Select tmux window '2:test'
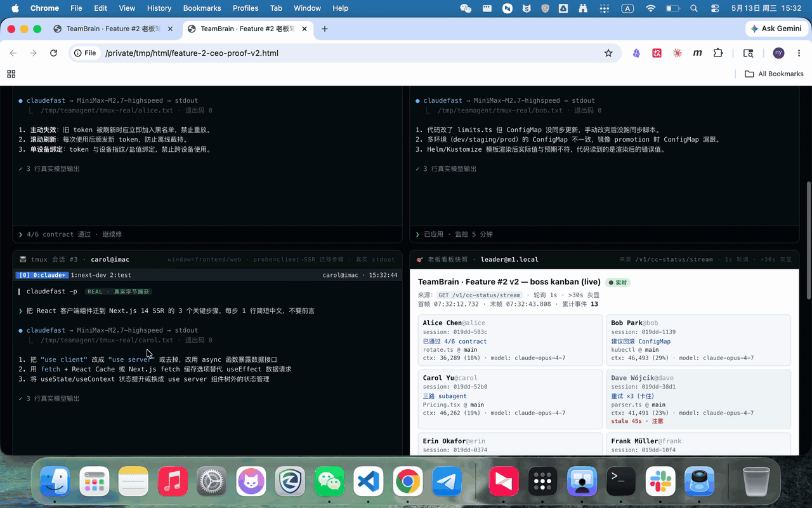 click(121, 275)
